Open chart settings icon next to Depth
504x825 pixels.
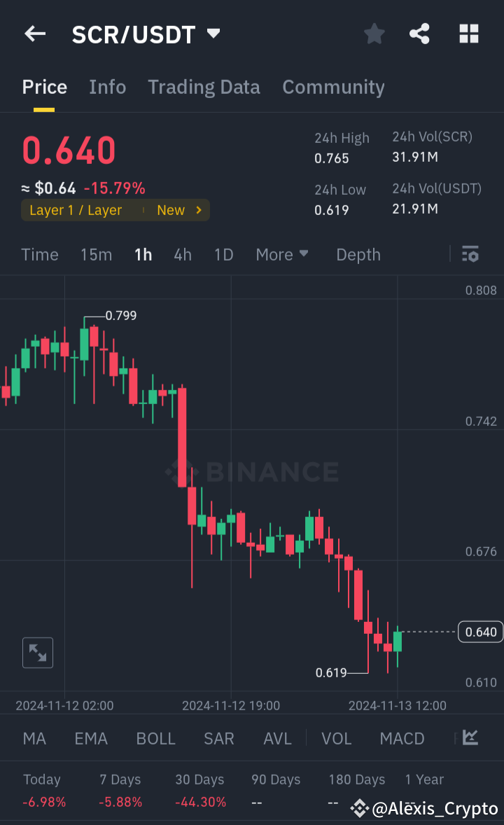[470, 254]
